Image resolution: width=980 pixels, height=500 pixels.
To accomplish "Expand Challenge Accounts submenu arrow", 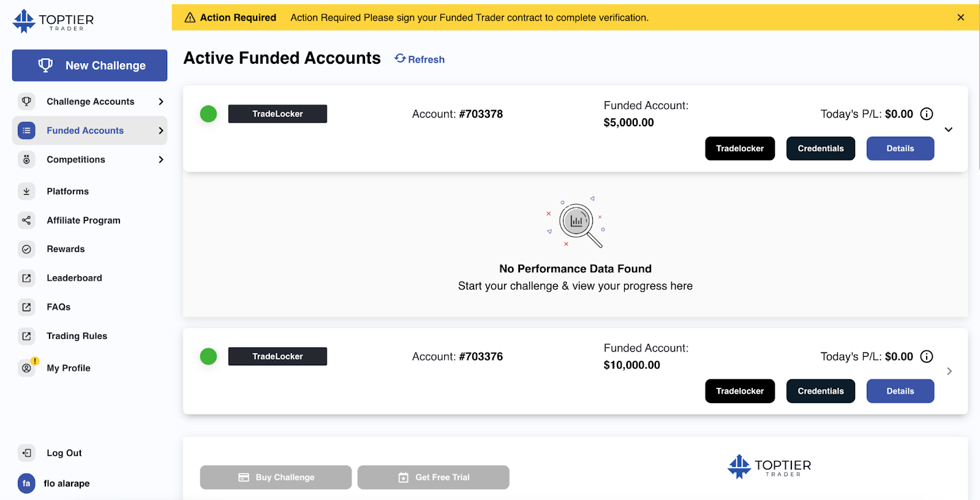I will click(161, 102).
